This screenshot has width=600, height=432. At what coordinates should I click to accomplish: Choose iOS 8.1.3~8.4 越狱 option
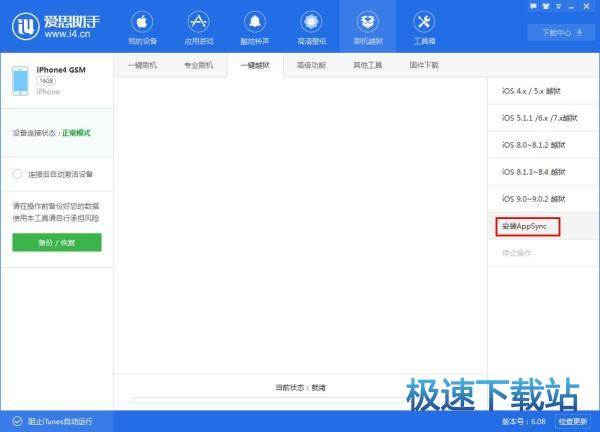[x=543, y=172]
